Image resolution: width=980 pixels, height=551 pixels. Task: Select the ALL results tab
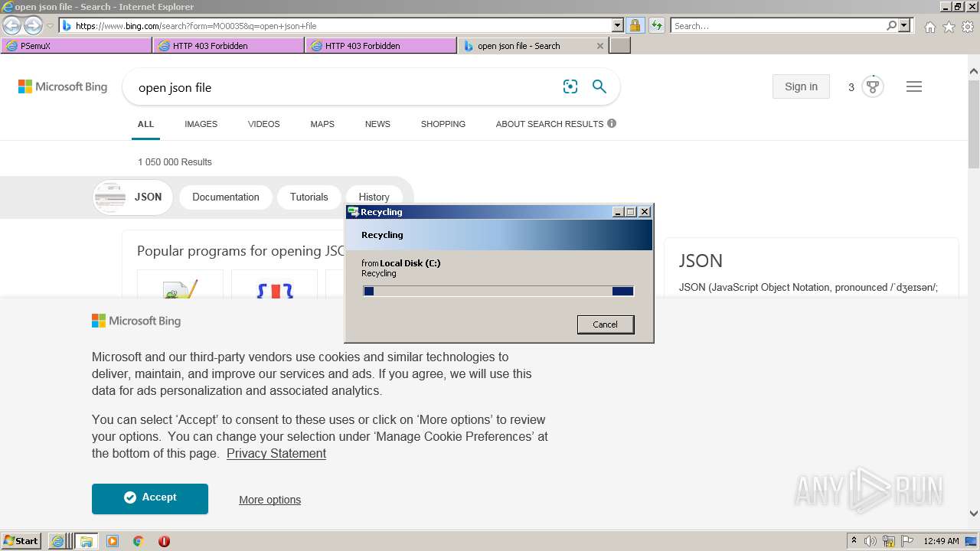(x=145, y=124)
